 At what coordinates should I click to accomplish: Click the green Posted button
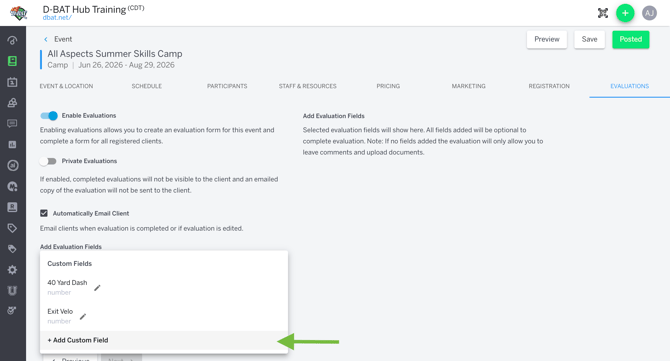pyautogui.click(x=631, y=39)
